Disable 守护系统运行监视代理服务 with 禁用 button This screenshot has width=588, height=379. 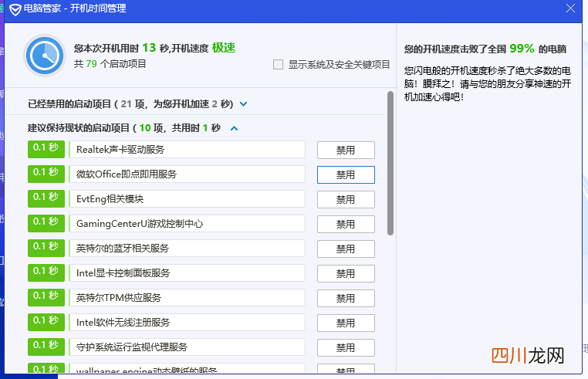[346, 348]
